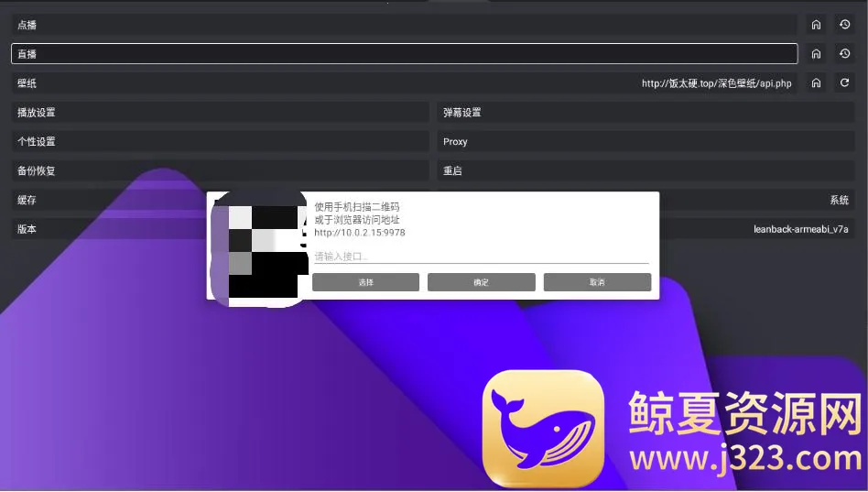868x492 pixels.
Task: Open 播放设置 settings
Action: pos(221,113)
